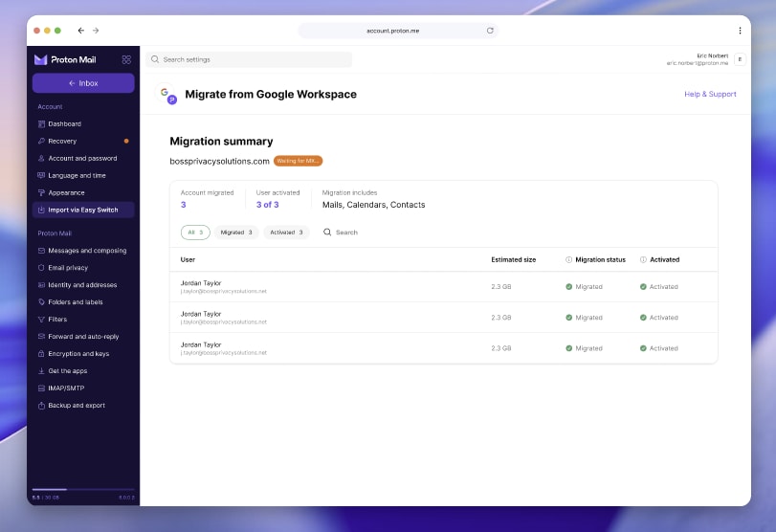Reload the account.proton.me page
This screenshot has width=776, height=532.
(x=490, y=31)
